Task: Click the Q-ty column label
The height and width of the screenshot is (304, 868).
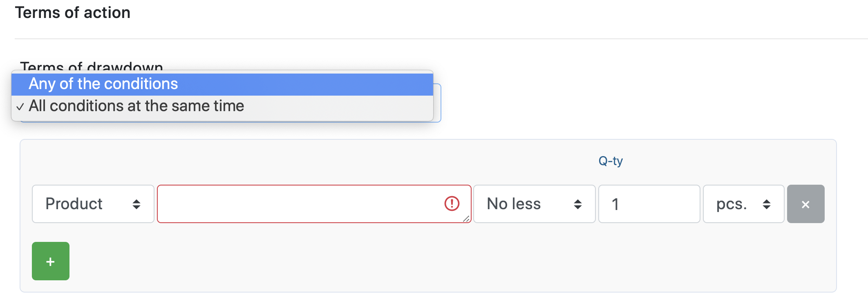Action: (x=611, y=161)
